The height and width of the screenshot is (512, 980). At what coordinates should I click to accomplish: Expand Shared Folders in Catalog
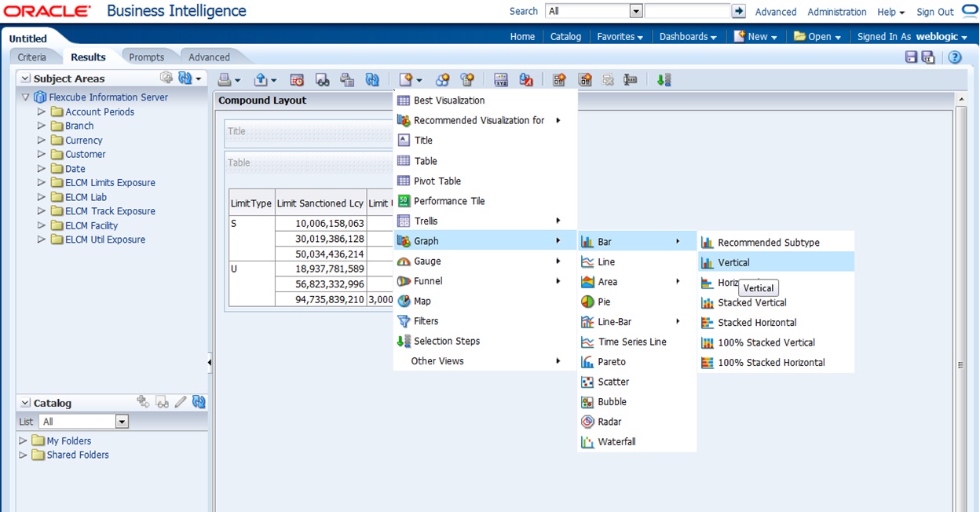23,455
